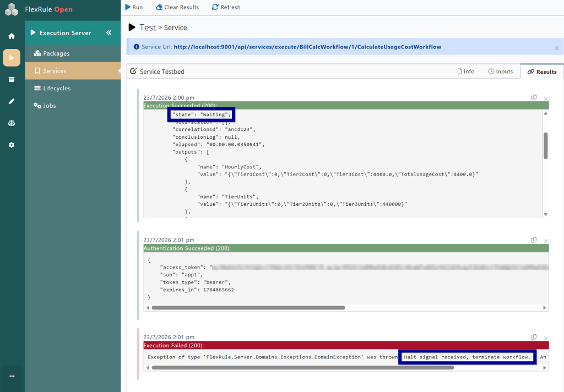Click the "name": "TierUnits" line
Screen dimensions: 564x392
pyautogui.click(x=227, y=197)
